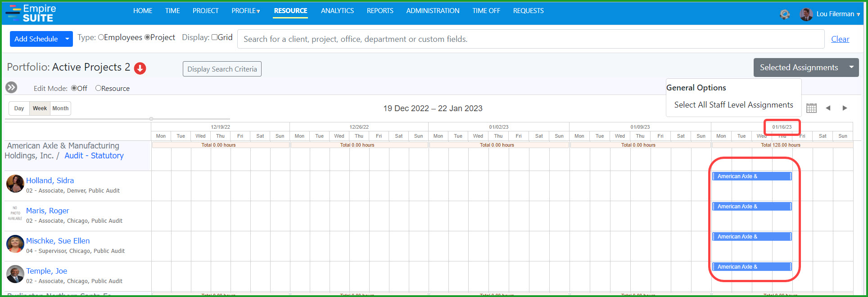
Task: Select the Project type radio button
Action: pyautogui.click(x=147, y=37)
